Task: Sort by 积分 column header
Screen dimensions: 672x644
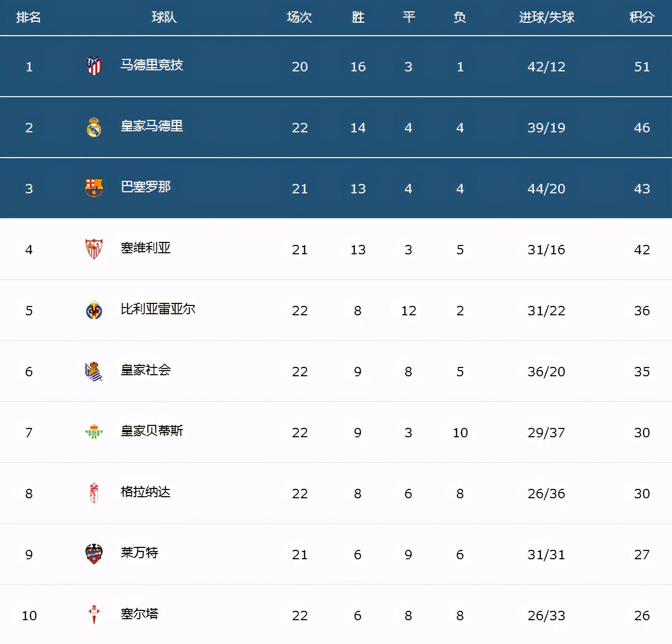Action: pos(642,18)
